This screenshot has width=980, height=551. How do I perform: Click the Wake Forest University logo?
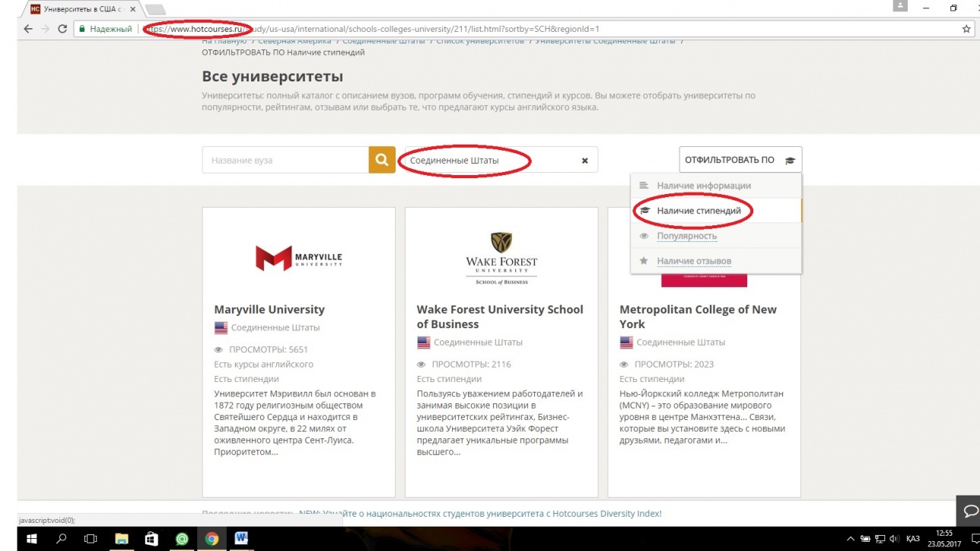tap(501, 259)
